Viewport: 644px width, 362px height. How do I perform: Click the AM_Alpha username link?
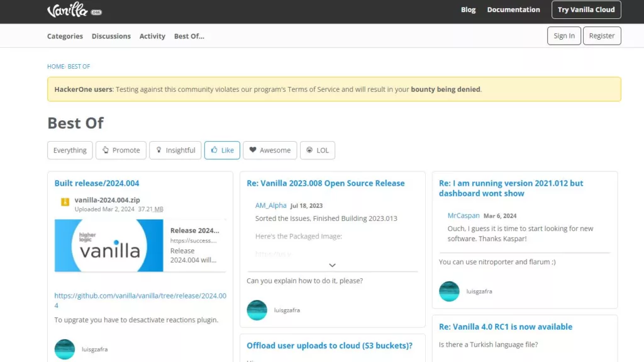pyautogui.click(x=270, y=205)
